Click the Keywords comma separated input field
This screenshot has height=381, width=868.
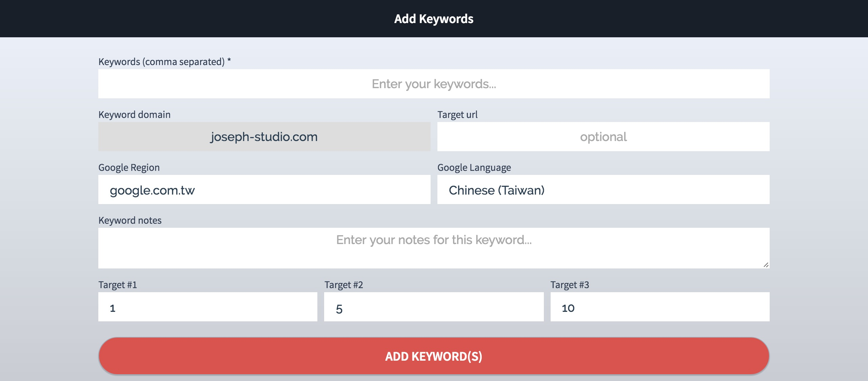pyautogui.click(x=434, y=84)
